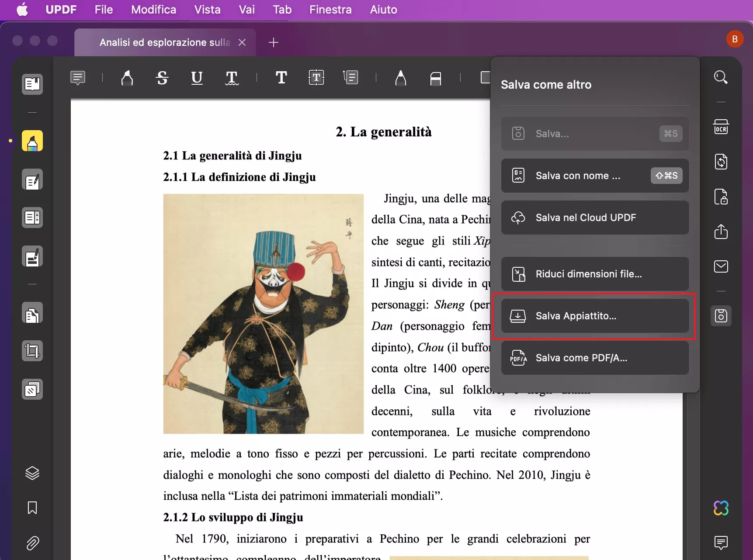Image resolution: width=753 pixels, height=560 pixels.
Task: Open the File menu
Action: click(104, 10)
